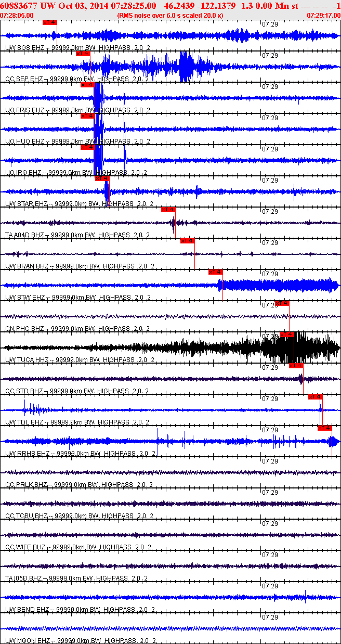Click the red pick flag on UW TUCA trace

click(287, 334)
